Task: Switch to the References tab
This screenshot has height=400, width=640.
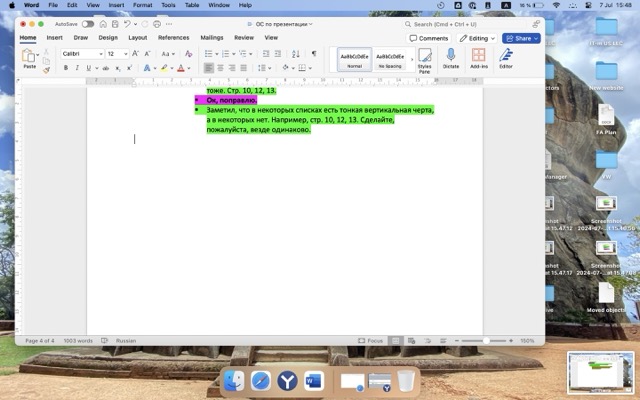Action: 173,37
